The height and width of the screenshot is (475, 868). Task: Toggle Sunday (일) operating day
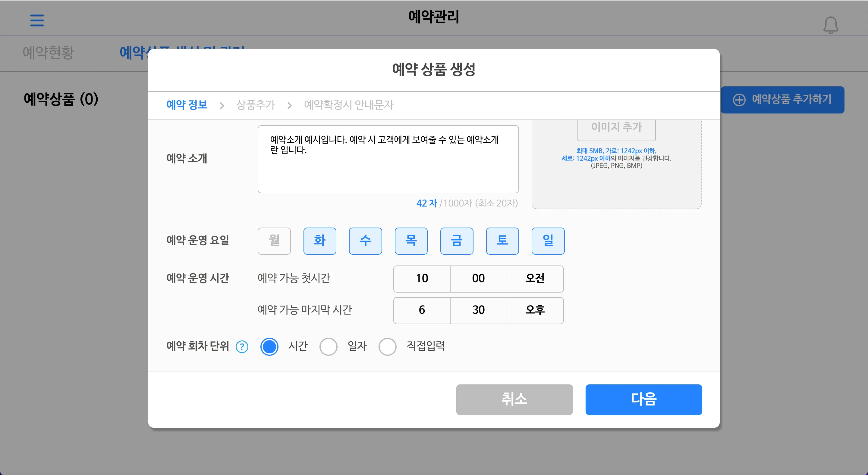[548, 241]
